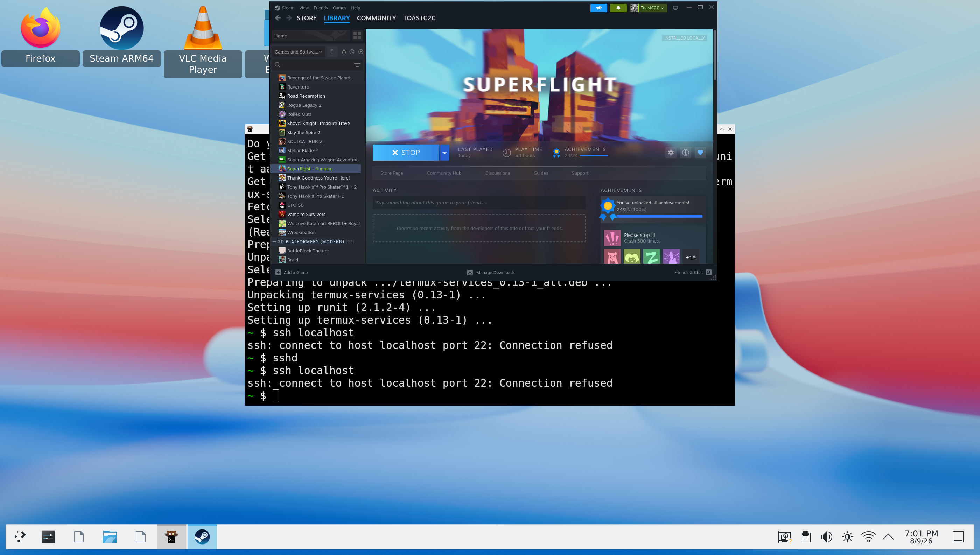This screenshot has width=980, height=555.
Task: Toggle the Linux penguin library filter
Action: pyautogui.click(x=344, y=52)
